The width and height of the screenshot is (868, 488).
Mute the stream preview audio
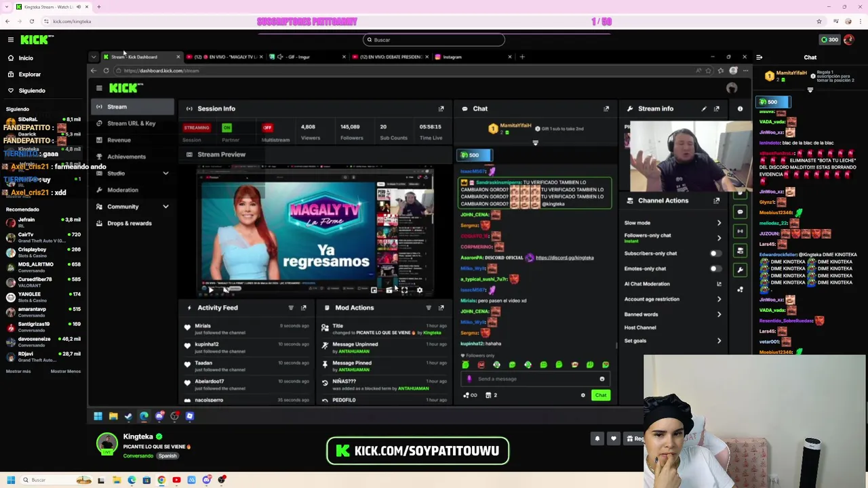click(226, 290)
